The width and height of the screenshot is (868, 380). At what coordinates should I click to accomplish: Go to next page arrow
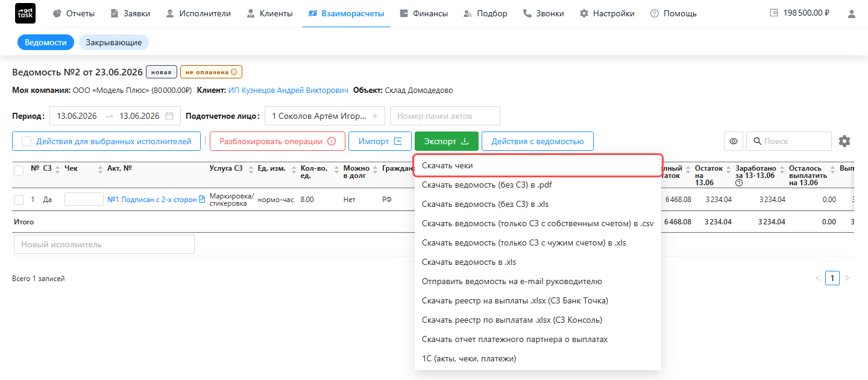point(847,278)
